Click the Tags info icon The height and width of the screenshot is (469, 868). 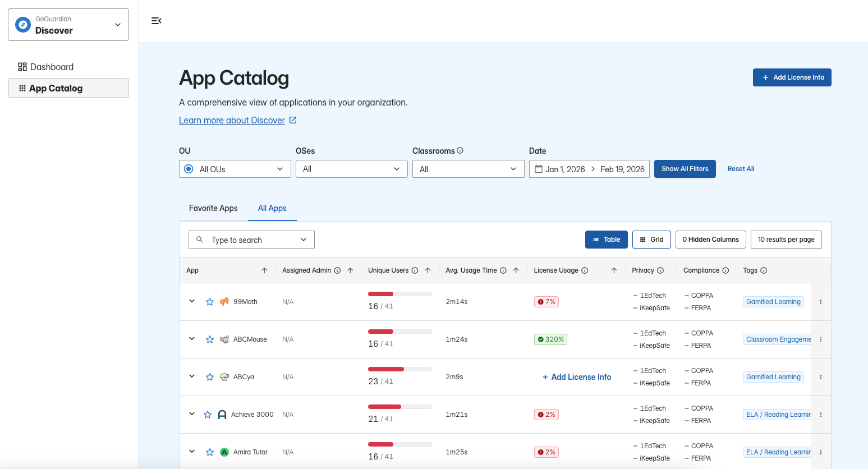764,270
